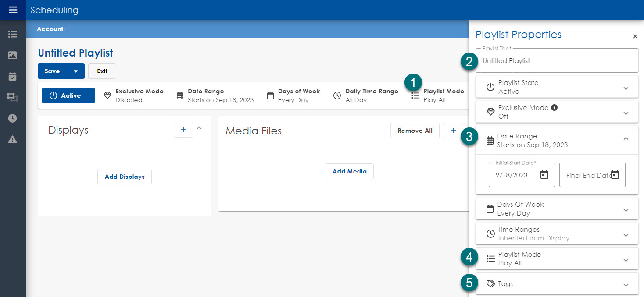The image size is (644, 297).
Task: Click the Add Displays button
Action: [125, 177]
